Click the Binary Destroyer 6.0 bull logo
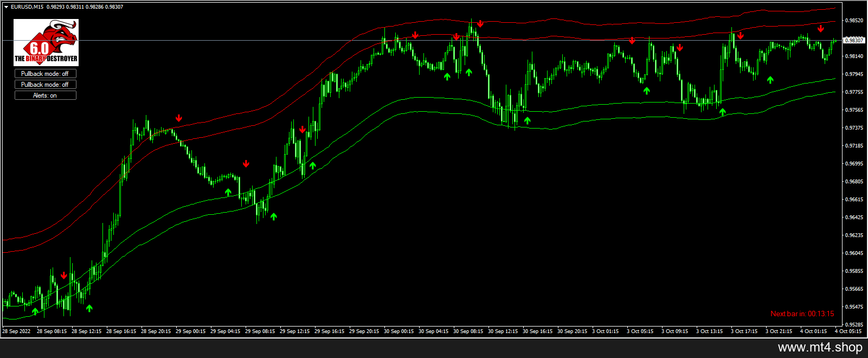The height and width of the screenshot is (358, 868). [x=46, y=42]
